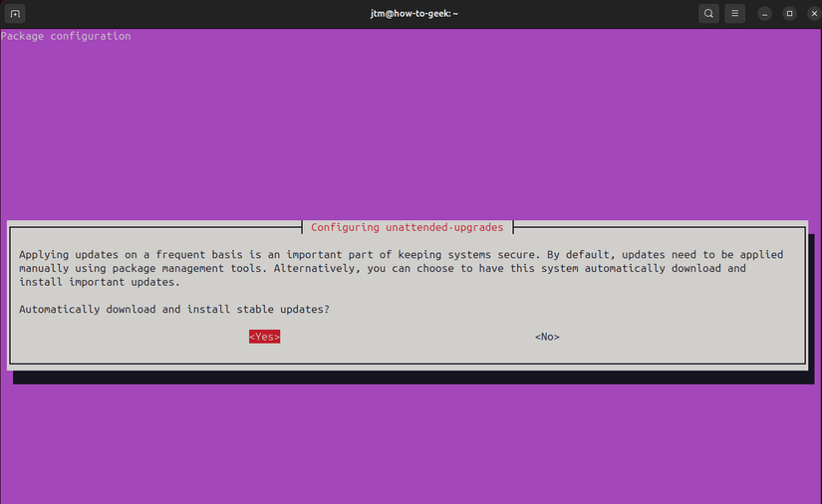Click the 'Package configuration' header text
Viewport: 822px width, 504px height.
66,36
